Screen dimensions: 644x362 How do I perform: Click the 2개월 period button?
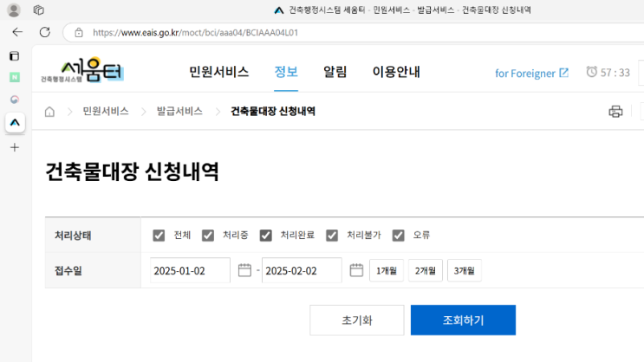point(425,270)
